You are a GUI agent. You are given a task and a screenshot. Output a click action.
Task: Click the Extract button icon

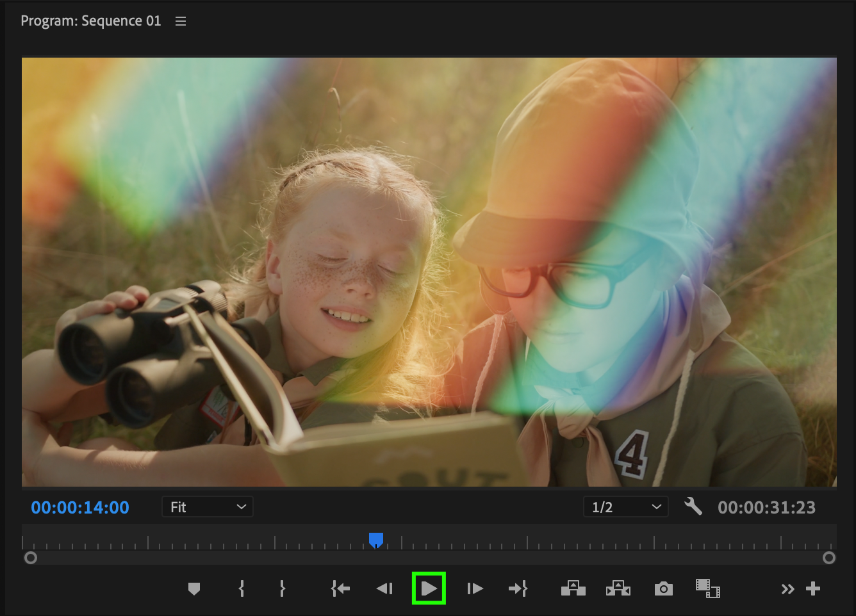(618, 588)
